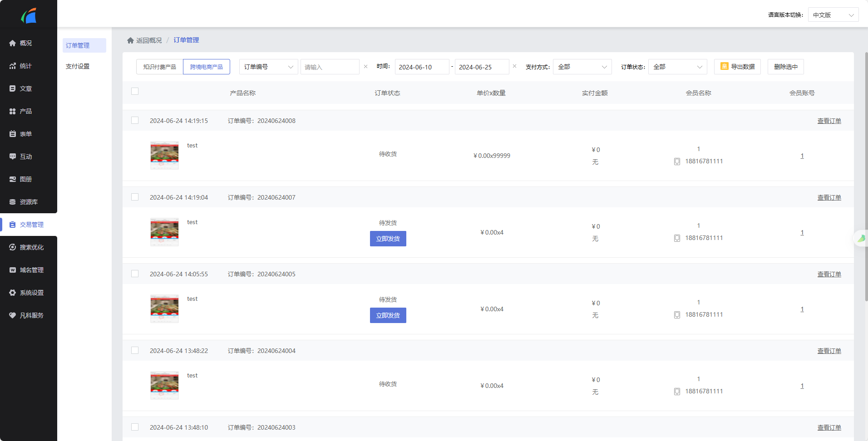
Task: Click the start date field 2024-06-10
Action: coord(422,67)
